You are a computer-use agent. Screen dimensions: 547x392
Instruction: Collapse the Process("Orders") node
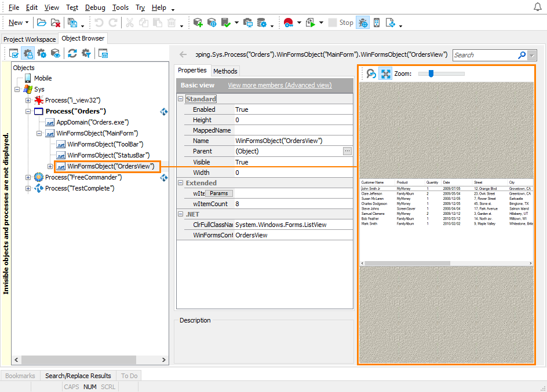[28, 112]
